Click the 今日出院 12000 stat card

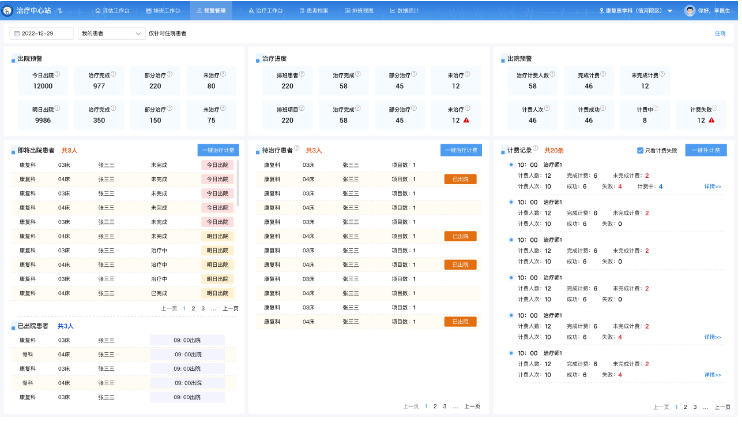(x=43, y=80)
